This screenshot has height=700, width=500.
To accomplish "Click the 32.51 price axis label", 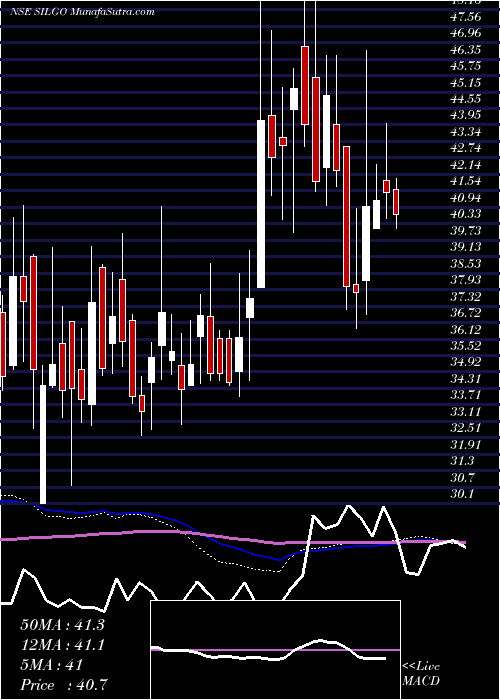I will tap(466, 428).
